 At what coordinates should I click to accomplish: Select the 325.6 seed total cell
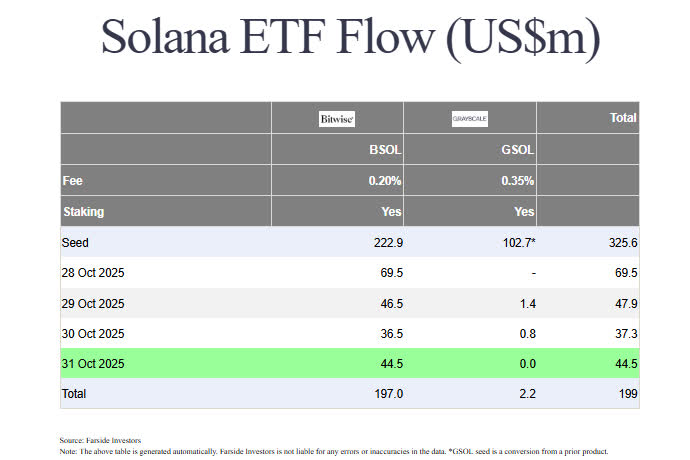pos(620,243)
